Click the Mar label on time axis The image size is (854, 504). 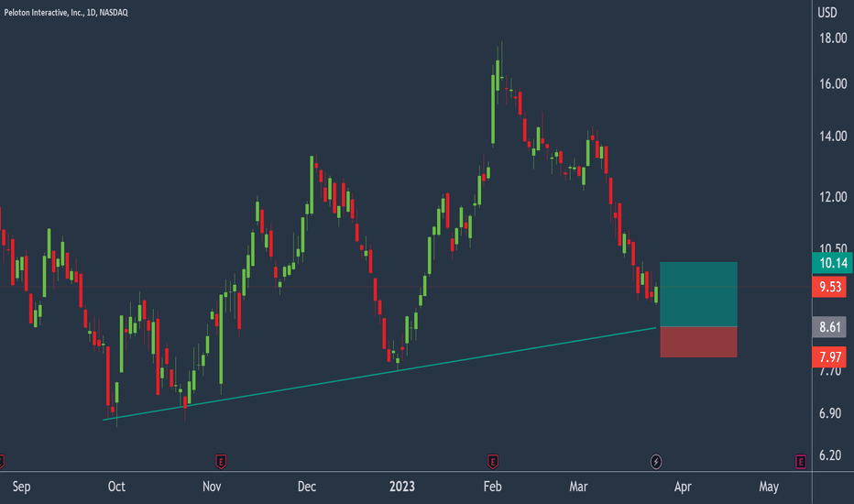(x=578, y=487)
